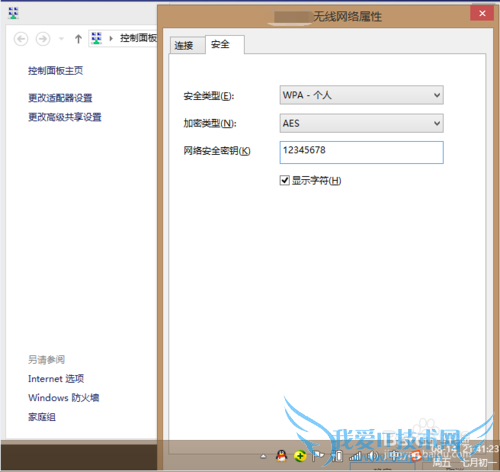Click the 网络安全密钥 input field

click(361, 152)
